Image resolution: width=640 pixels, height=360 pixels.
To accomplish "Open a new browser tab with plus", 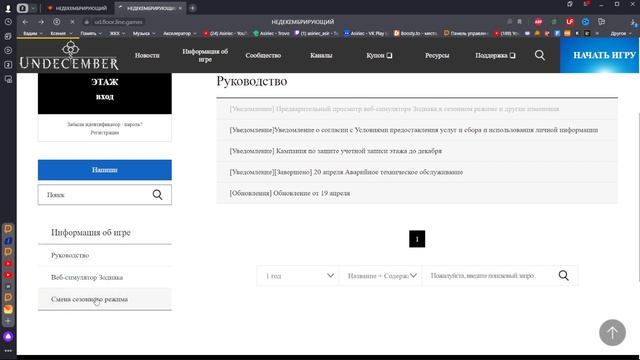I will [193, 8].
